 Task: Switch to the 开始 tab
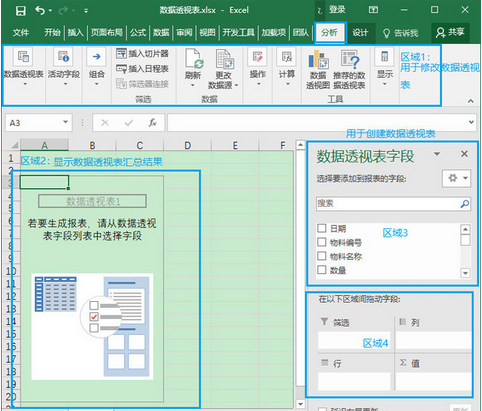pyautogui.click(x=52, y=32)
